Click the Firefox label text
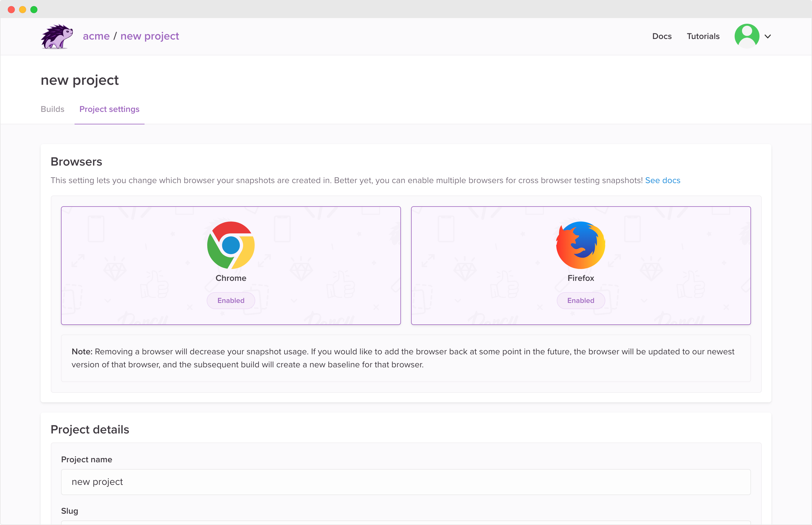 [581, 278]
